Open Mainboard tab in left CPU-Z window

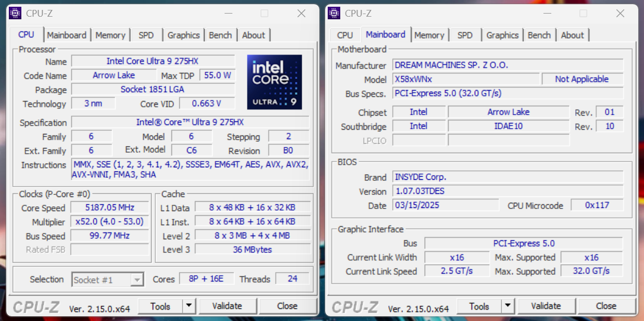pyautogui.click(x=67, y=35)
